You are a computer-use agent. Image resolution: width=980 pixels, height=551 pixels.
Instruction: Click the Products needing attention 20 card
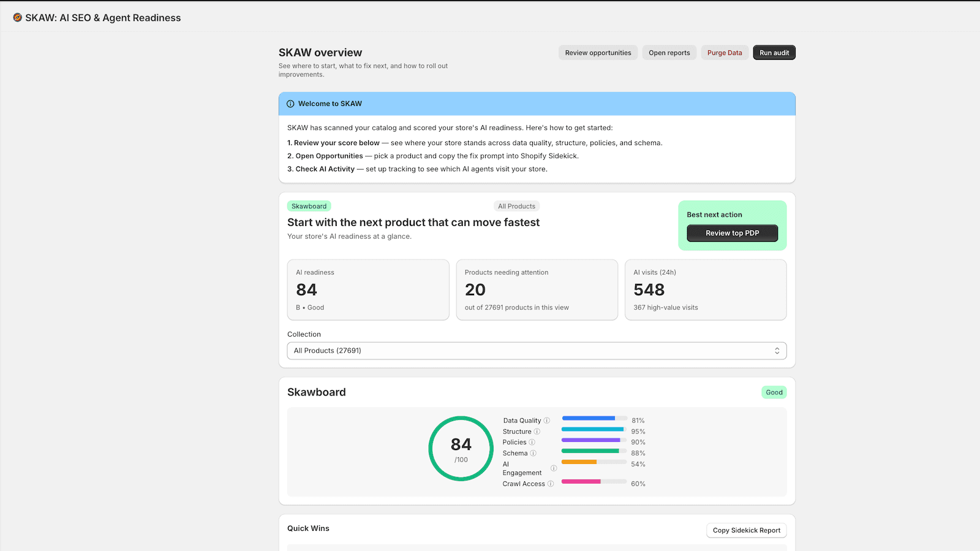point(537,290)
